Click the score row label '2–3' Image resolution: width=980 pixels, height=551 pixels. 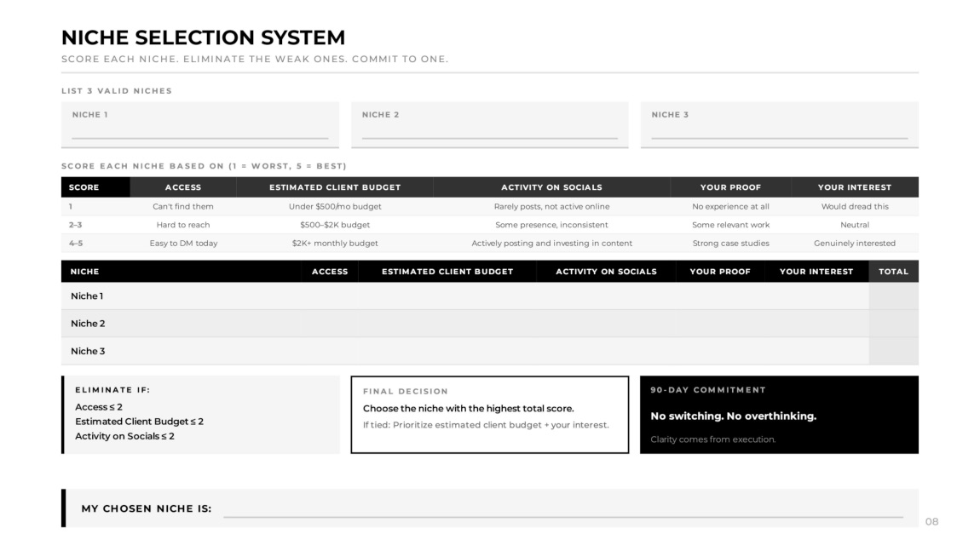click(x=76, y=225)
